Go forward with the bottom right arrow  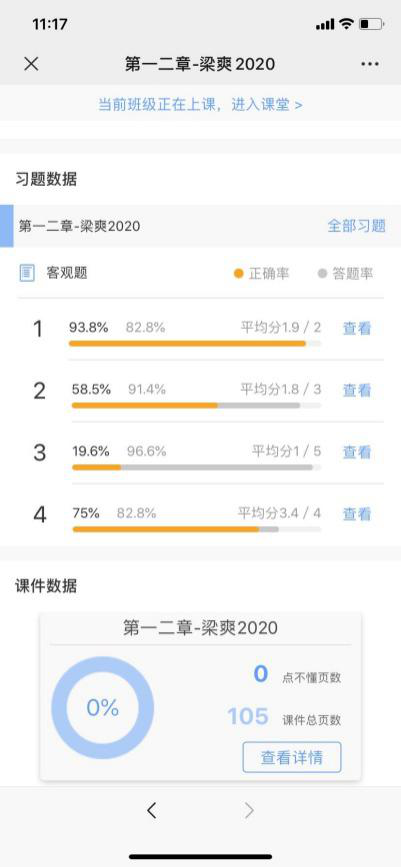click(x=249, y=811)
